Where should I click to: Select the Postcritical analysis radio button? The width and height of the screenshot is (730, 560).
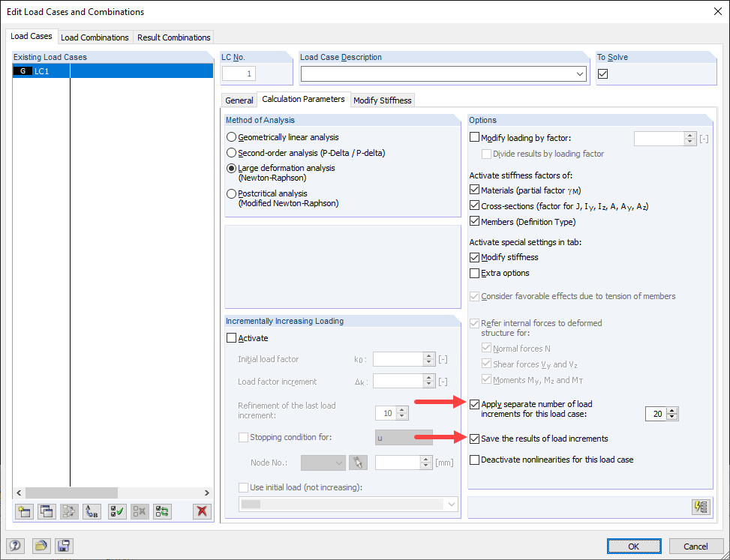pos(232,193)
